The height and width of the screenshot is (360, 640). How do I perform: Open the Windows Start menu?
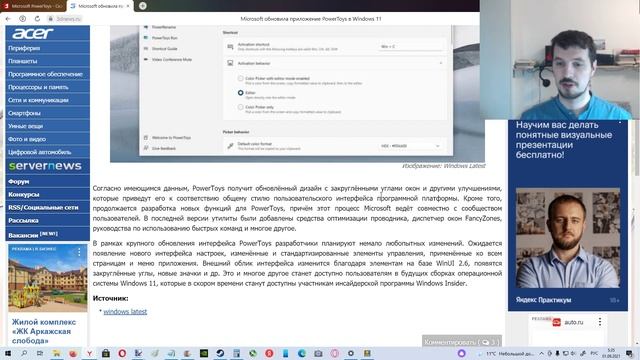(x=7, y=353)
